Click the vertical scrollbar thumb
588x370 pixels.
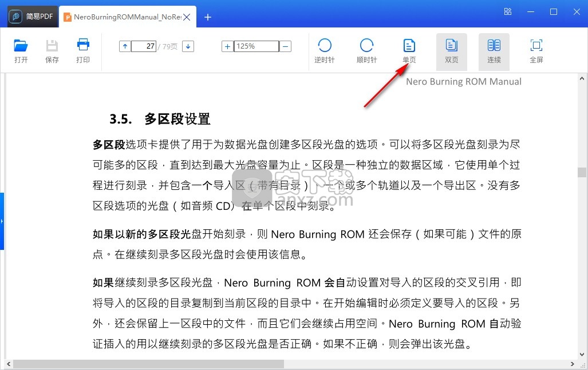click(x=582, y=172)
